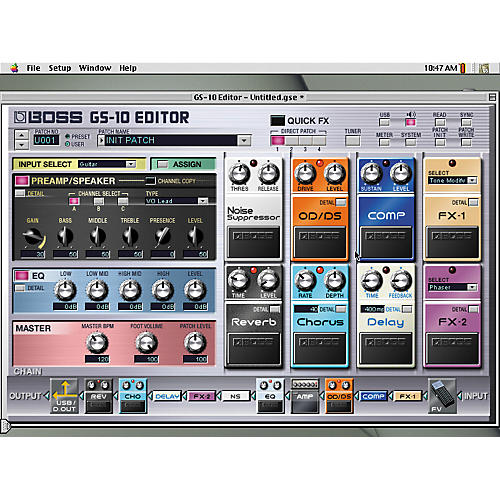The width and height of the screenshot is (500, 500).
Task: Click the ASSIGN button
Action: pyautogui.click(x=183, y=164)
